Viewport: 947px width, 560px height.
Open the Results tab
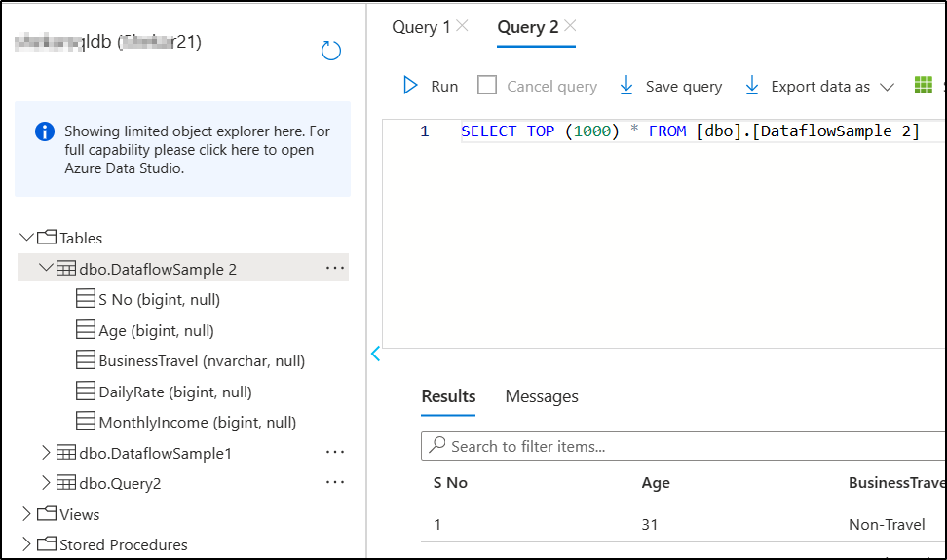(448, 396)
